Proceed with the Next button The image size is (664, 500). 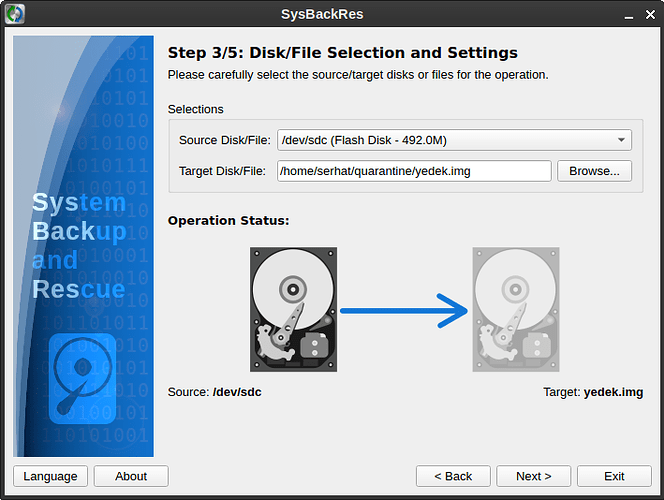533,476
